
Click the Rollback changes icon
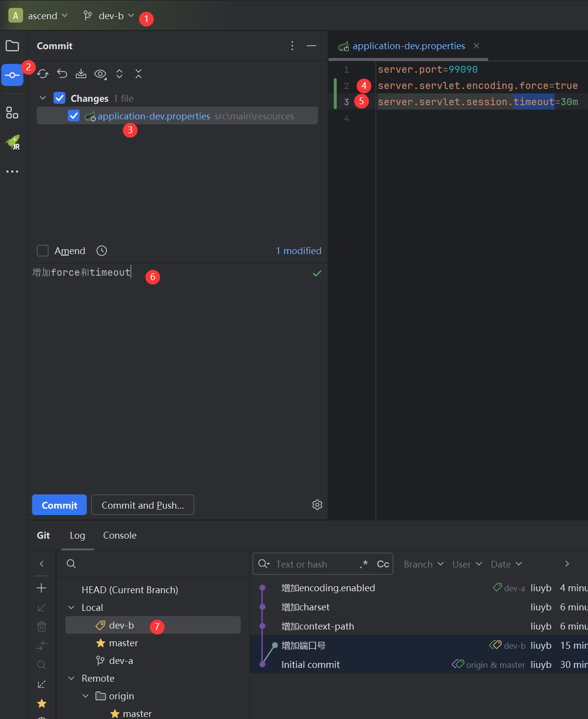tap(62, 74)
